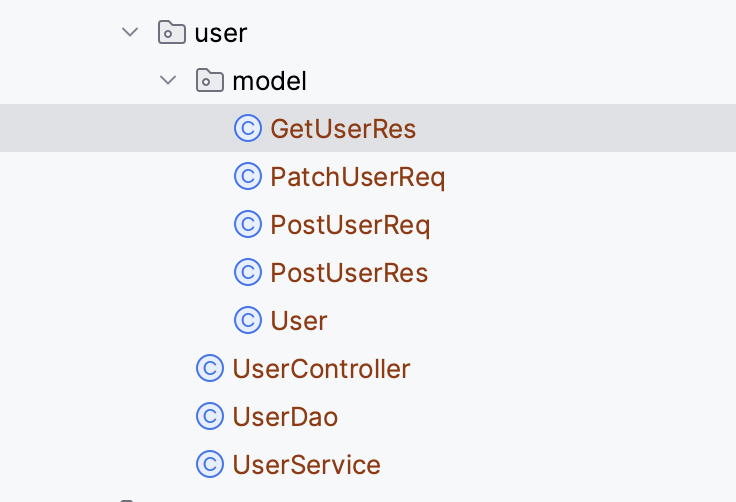Click the model package folder icon
Screen dimensions: 736x502
pos(209,80)
